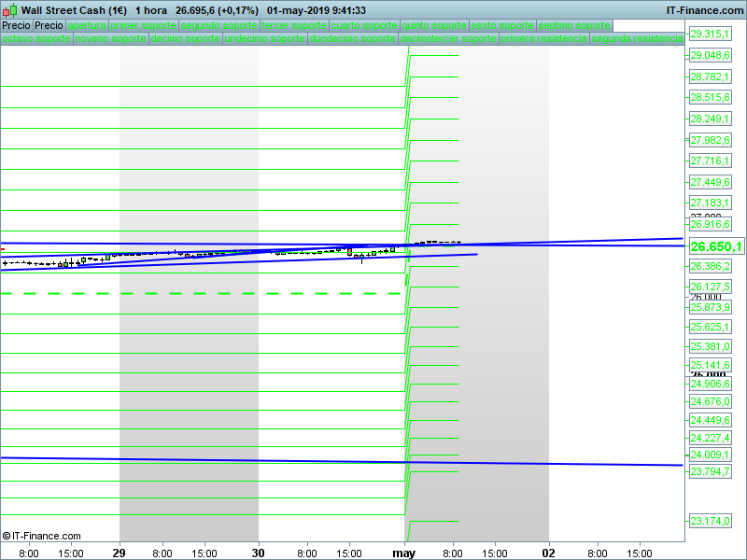The width and height of the screenshot is (747, 560).
Task: Click the 02 date marker on time axis
Action: pyautogui.click(x=549, y=553)
